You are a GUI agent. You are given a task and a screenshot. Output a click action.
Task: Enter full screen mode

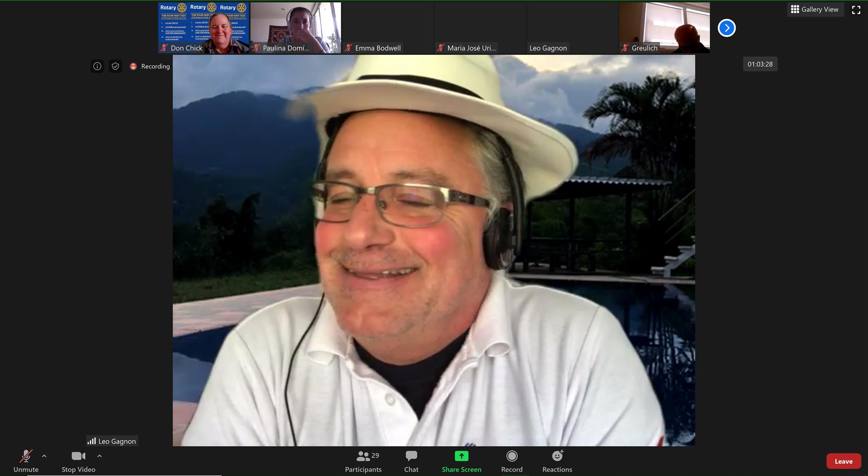click(x=856, y=10)
